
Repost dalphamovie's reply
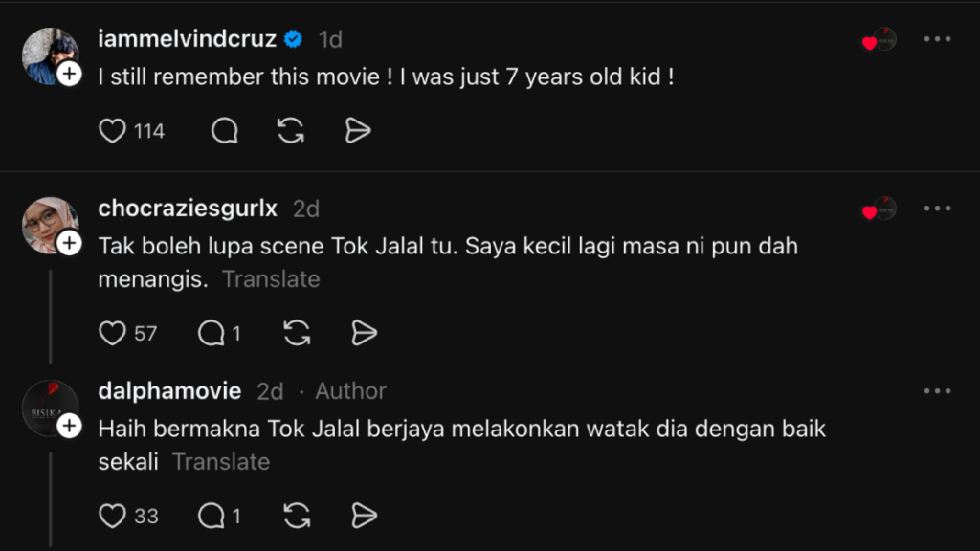click(x=297, y=516)
